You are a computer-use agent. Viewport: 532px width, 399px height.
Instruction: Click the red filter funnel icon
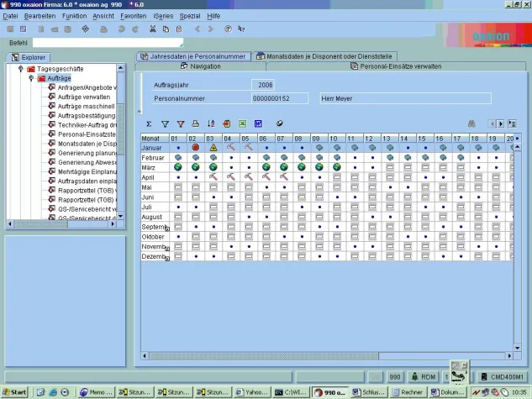click(180, 123)
